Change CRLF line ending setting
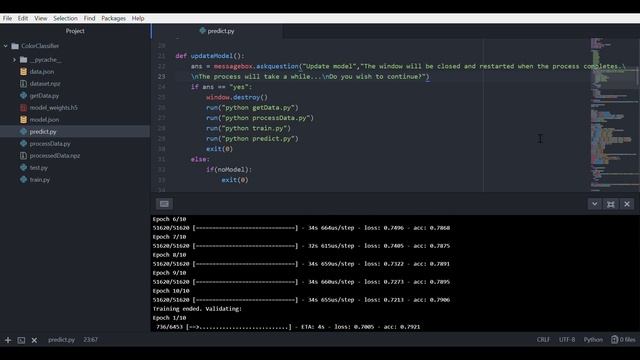The image size is (640, 360). (543, 340)
